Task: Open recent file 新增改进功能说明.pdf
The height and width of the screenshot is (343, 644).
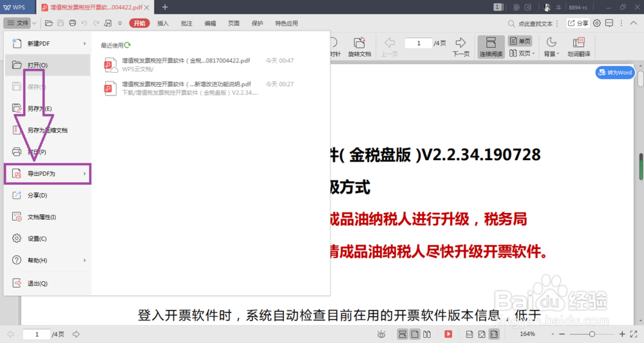Action: 199,88
